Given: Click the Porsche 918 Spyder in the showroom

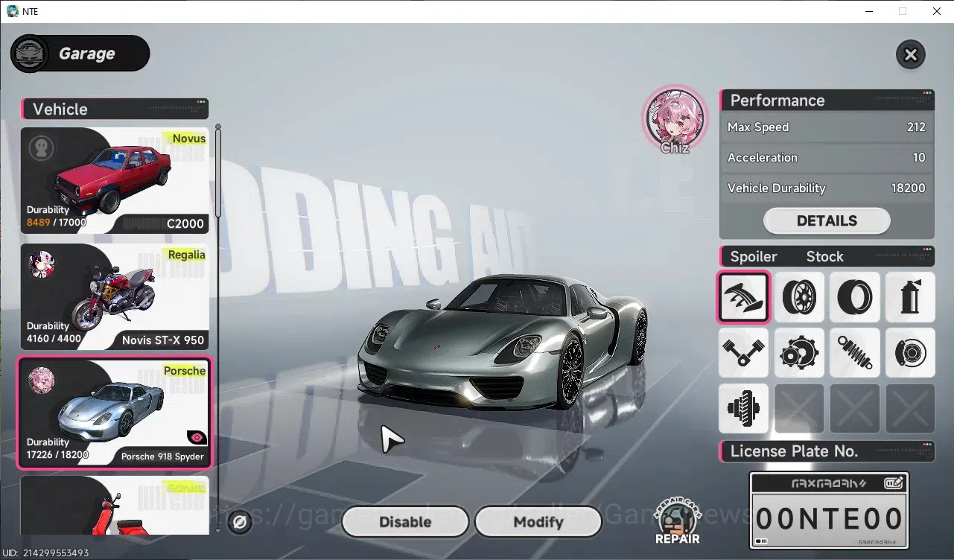Looking at the screenshot, I should coord(503,341).
